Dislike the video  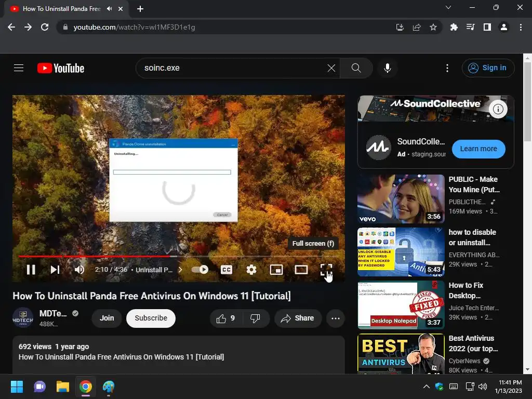point(256,318)
